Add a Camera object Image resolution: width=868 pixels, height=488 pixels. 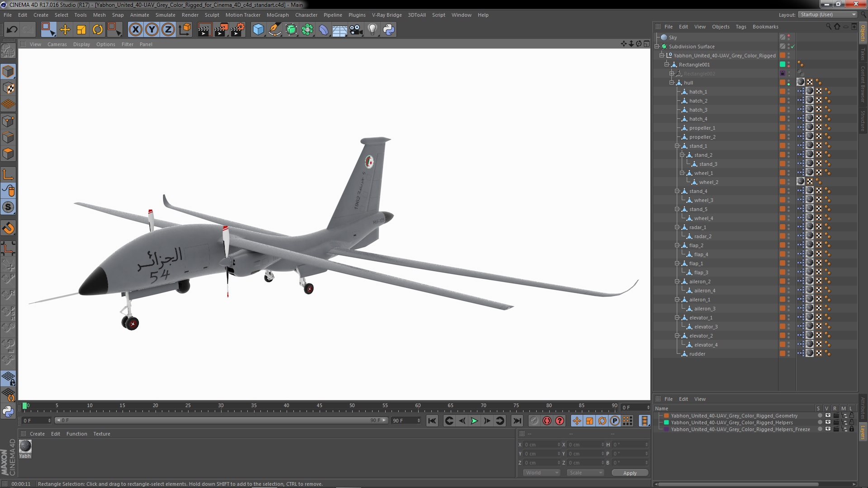pyautogui.click(x=356, y=30)
